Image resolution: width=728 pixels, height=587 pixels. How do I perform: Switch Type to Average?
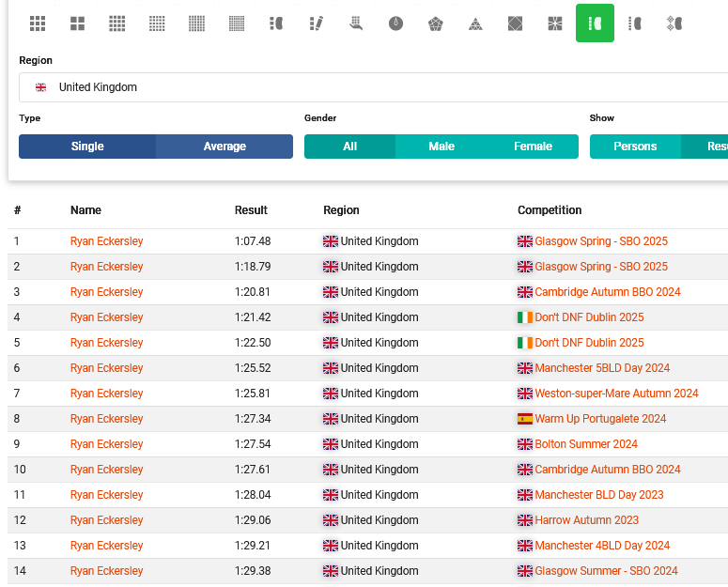[x=225, y=147]
